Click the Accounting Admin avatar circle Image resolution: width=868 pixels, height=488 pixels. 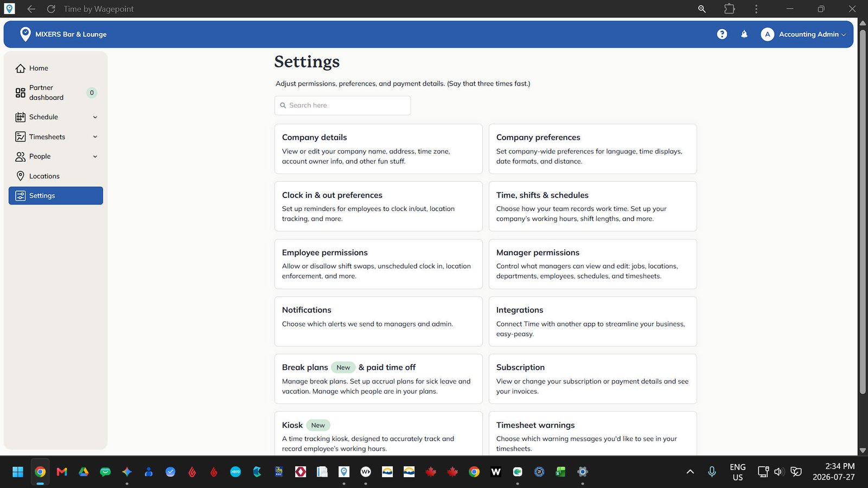(x=767, y=34)
